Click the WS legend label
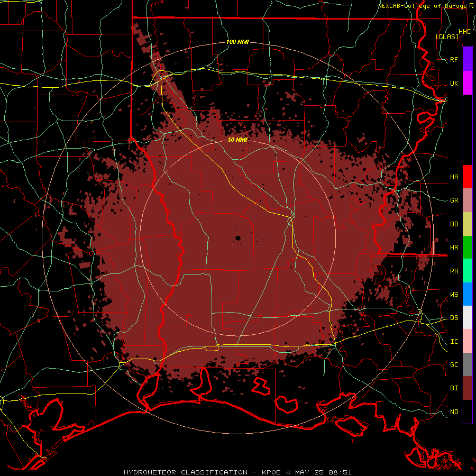The height and width of the screenshot is (476, 476). pos(454,295)
